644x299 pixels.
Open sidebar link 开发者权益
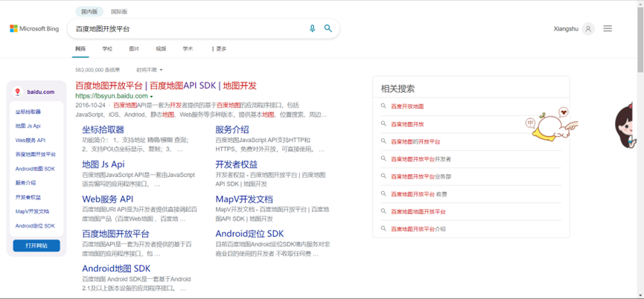(28, 197)
